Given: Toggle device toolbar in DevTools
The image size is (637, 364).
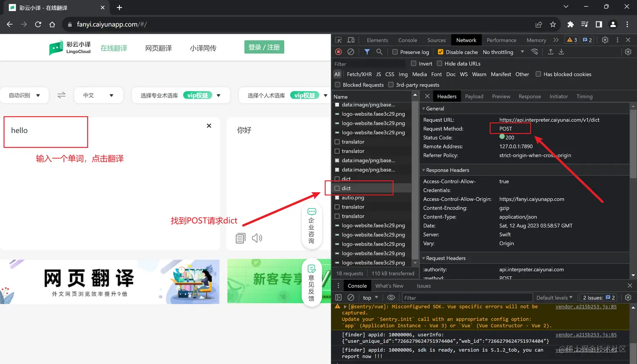Looking at the screenshot, I should [x=351, y=40].
